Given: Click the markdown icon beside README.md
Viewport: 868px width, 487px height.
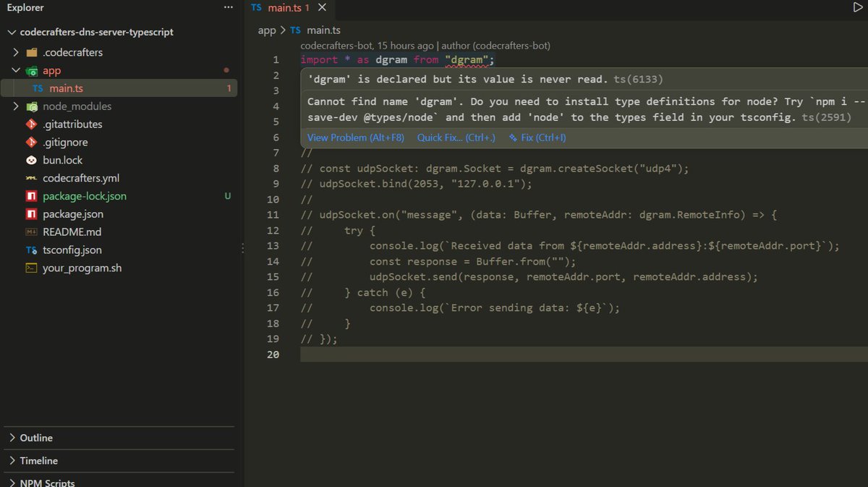Looking at the screenshot, I should point(31,232).
